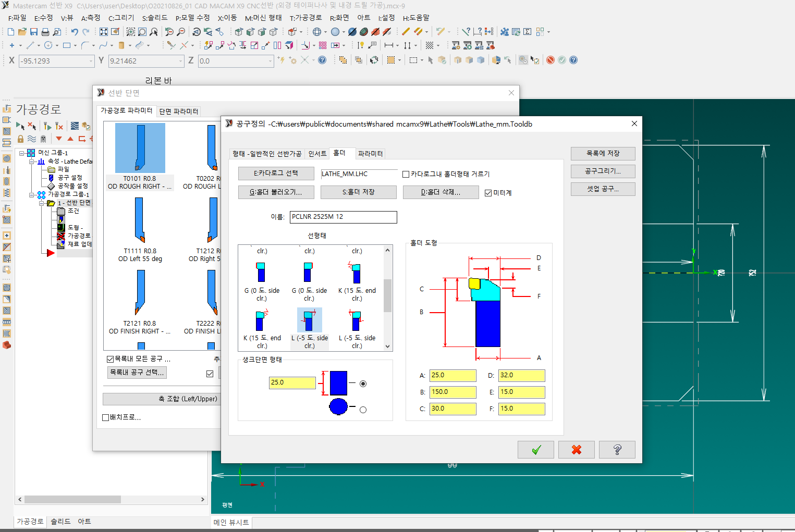Click the Trim/break icon
Screen dimensions: 795x532
[171, 45]
